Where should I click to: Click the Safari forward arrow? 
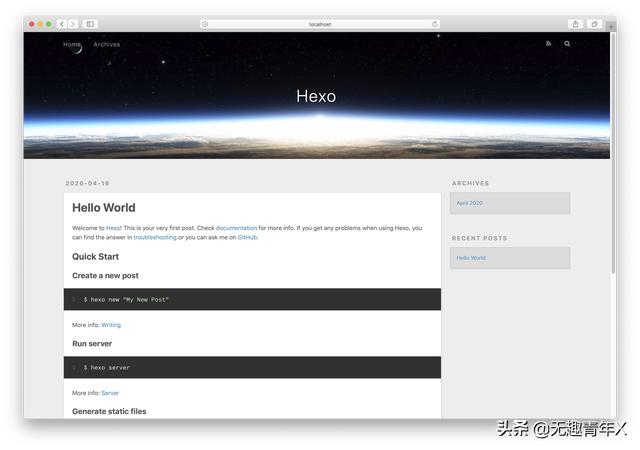click(x=73, y=24)
